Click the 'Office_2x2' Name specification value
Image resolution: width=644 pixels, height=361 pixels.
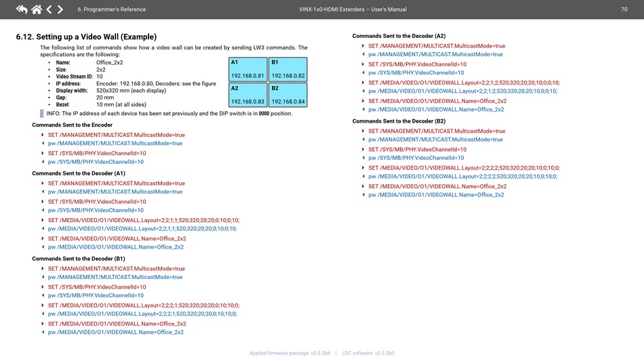[110, 63]
